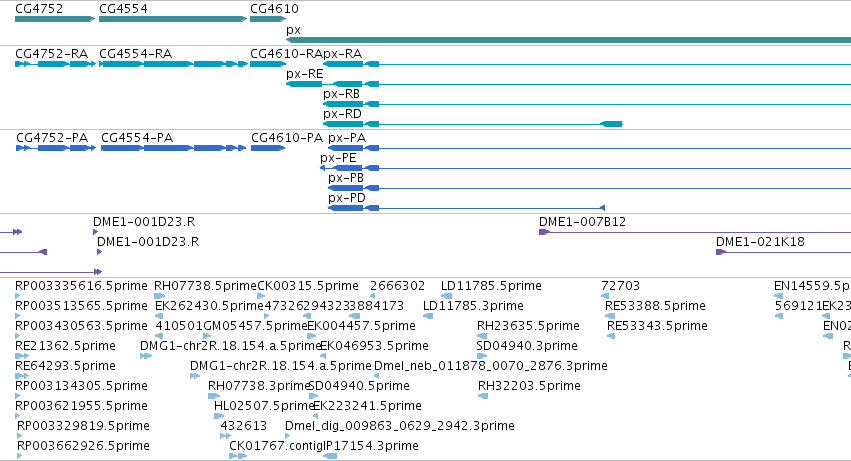Select the CG4752-RA transcript label

[x=52, y=54]
